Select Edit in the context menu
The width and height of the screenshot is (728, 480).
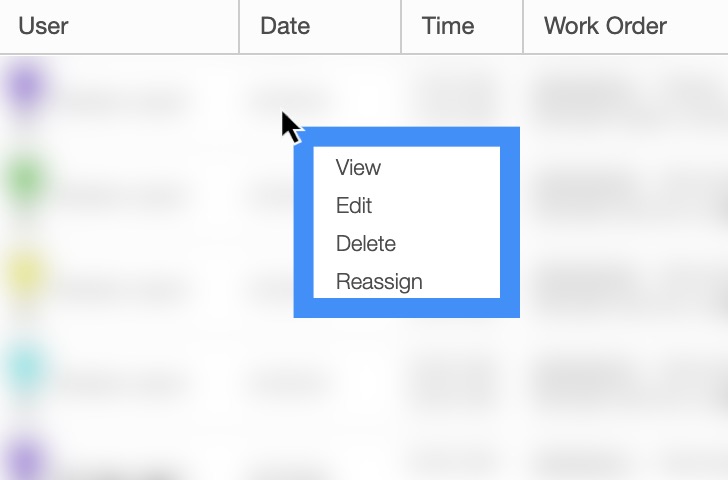354,206
